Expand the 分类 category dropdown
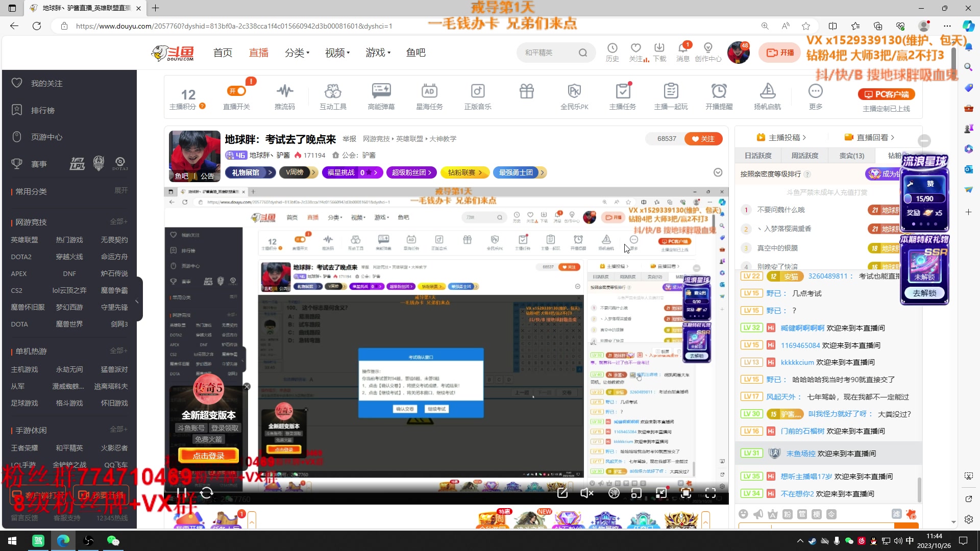Viewport: 980px width, 551px height. (x=297, y=53)
